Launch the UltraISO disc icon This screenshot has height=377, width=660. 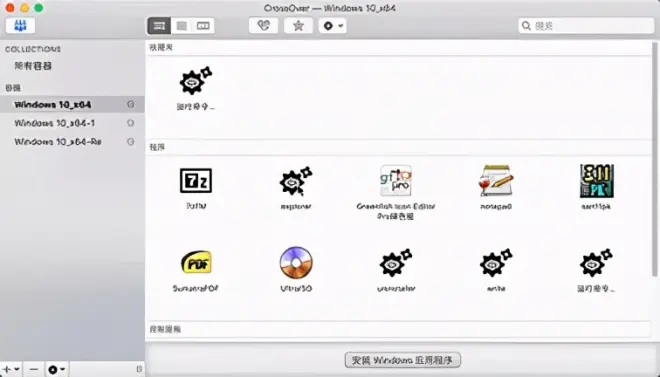[296, 263]
